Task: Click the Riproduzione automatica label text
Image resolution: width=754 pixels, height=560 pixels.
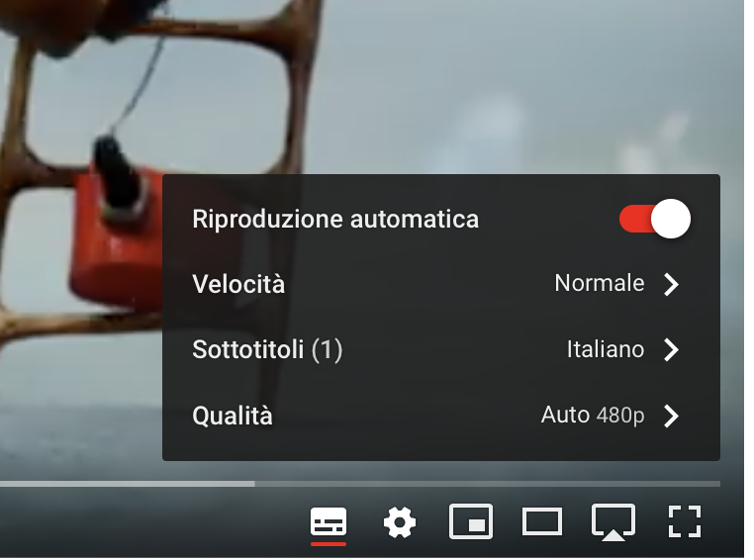Action: [335, 220]
